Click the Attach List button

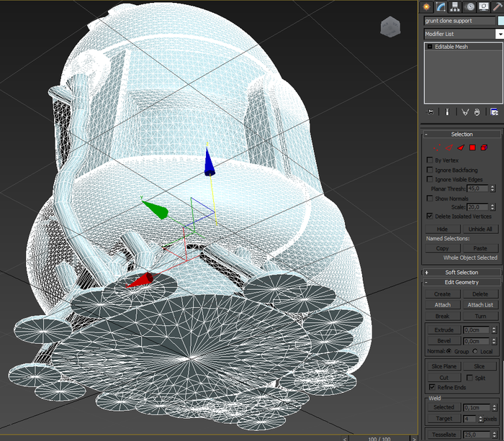point(480,305)
